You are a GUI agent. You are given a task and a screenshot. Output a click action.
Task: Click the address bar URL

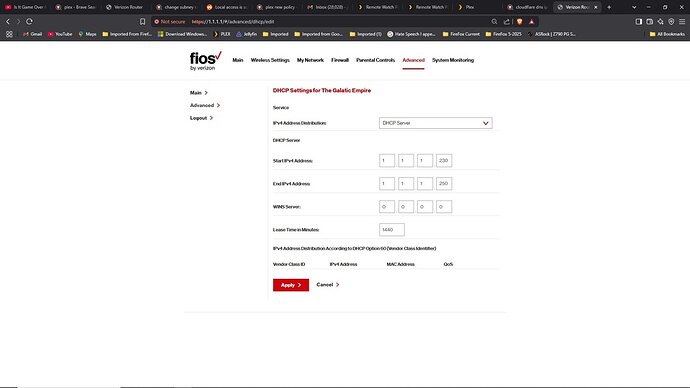coord(233,22)
